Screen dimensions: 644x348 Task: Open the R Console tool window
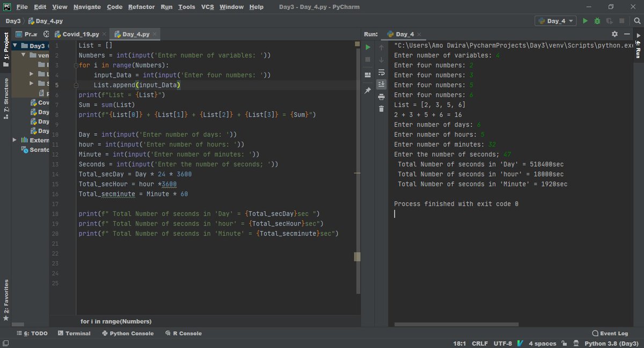(184, 334)
